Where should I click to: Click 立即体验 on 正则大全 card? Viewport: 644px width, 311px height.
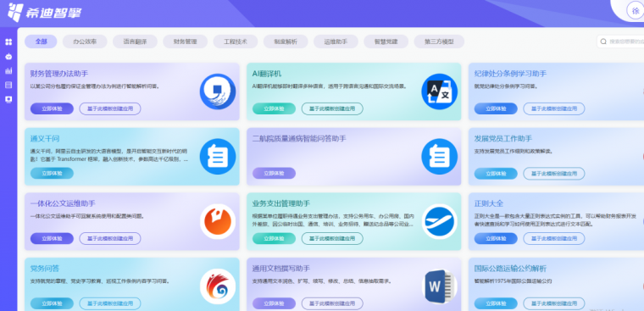[x=496, y=238]
